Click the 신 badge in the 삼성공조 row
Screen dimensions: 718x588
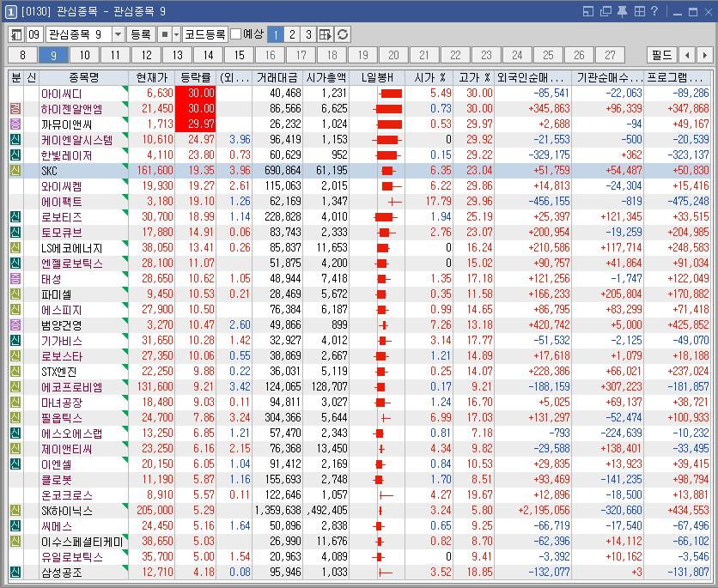point(15,573)
